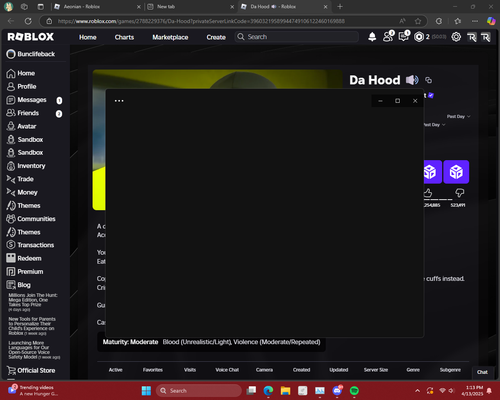The height and width of the screenshot is (400, 500).
Task: Open Microsoft Edge from the taskbar
Action: (x=268, y=390)
